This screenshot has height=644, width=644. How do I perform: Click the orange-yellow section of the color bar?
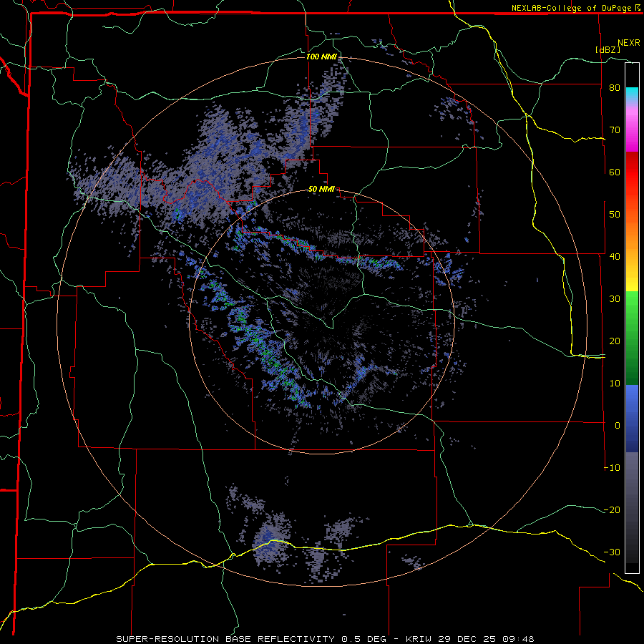click(632, 243)
